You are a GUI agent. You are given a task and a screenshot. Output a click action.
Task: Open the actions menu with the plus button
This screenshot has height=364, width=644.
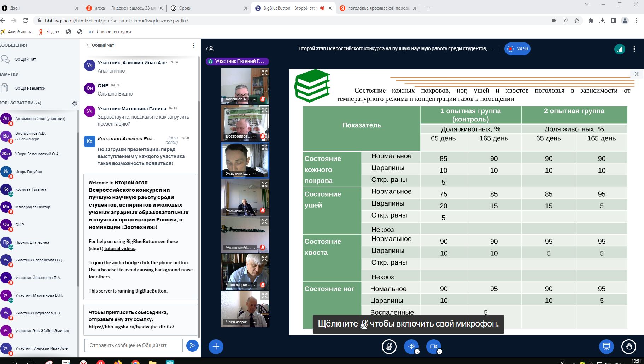215,347
